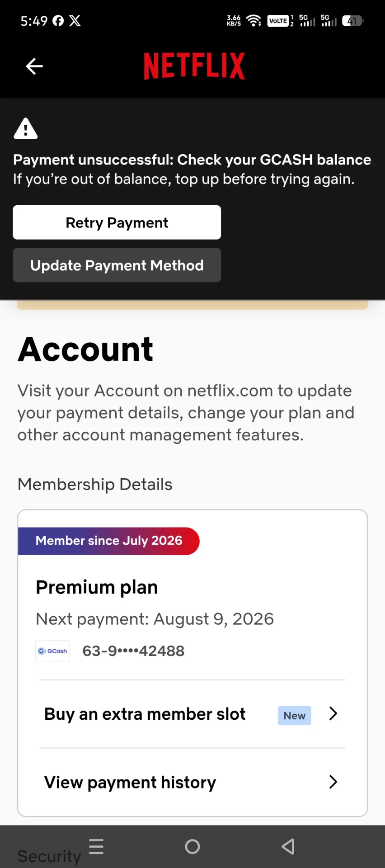Tap the Wi-Fi status icon

pyautogui.click(x=254, y=20)
